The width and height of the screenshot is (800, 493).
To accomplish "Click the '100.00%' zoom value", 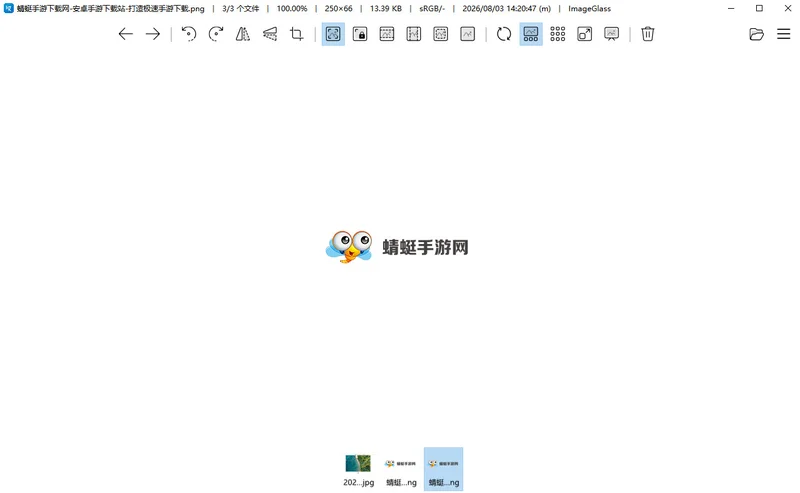I will click(292, 9).
